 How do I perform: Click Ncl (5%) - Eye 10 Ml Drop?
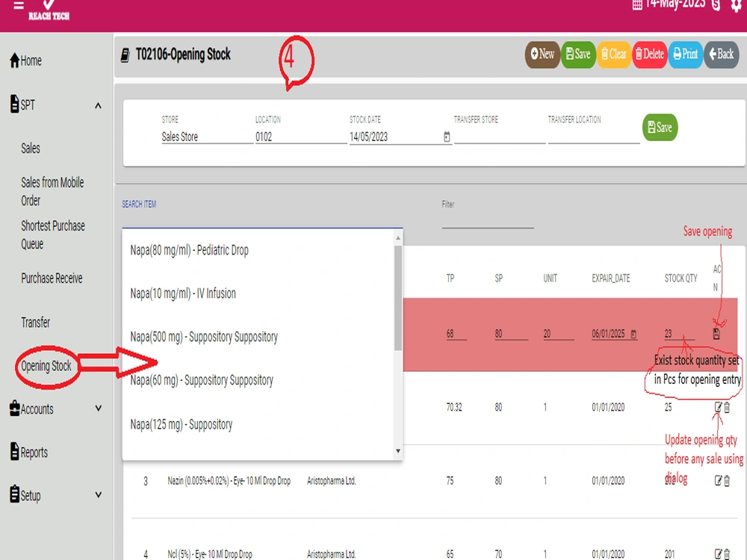point(210,554)
